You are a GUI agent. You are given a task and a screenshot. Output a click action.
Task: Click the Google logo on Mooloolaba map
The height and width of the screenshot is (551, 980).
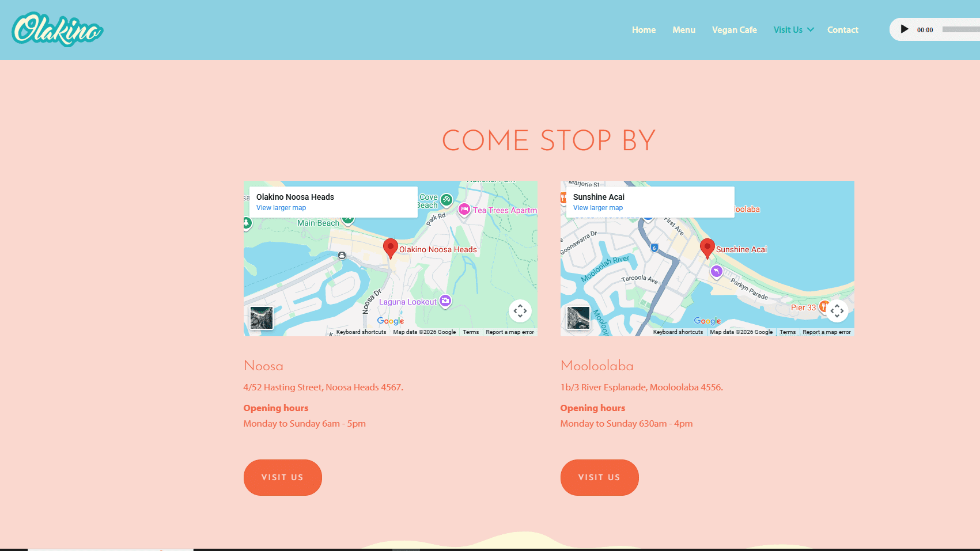point(707,321)
